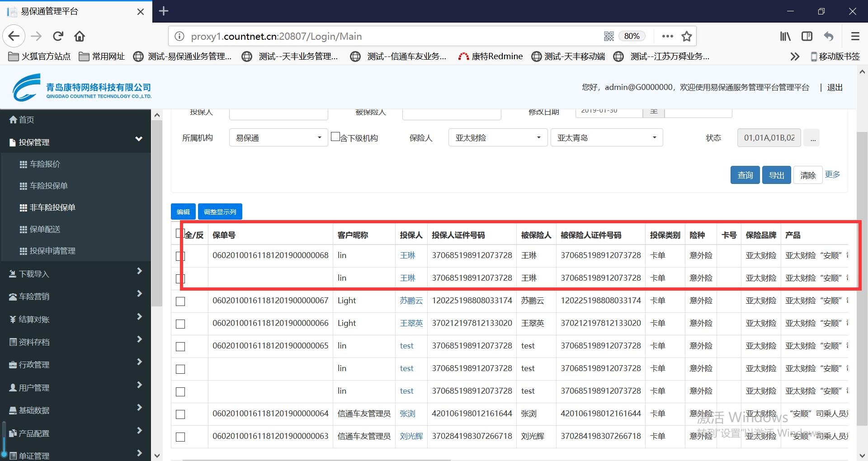Click the browser home icon
The image size is (868, 461).
pyautogui.click(x=80, y=36)
